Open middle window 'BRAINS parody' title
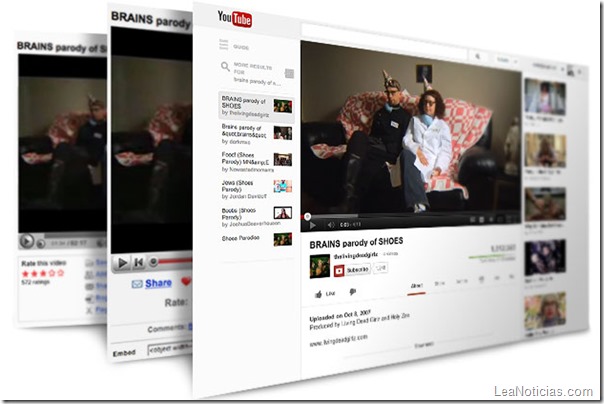This screenshot has height=404, width=604. coord(151,19)
